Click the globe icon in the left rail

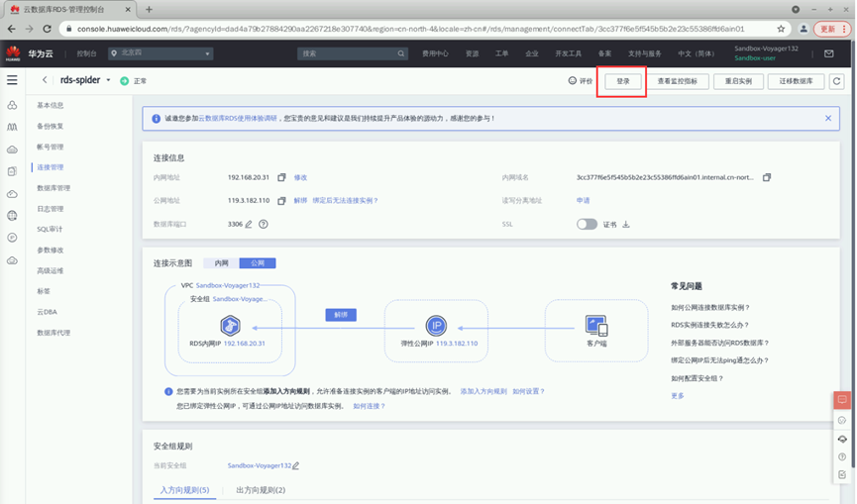coord(12,216)
